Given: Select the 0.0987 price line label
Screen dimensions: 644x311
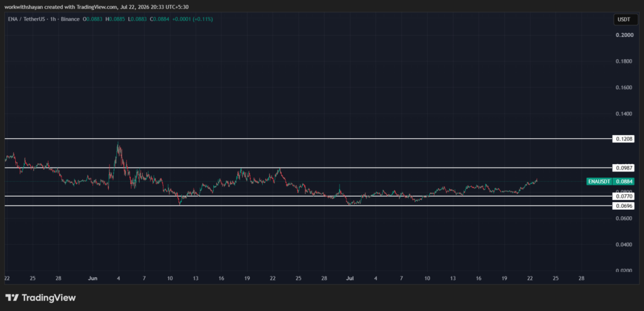Looking at the screenshot, I should (623, 168).
